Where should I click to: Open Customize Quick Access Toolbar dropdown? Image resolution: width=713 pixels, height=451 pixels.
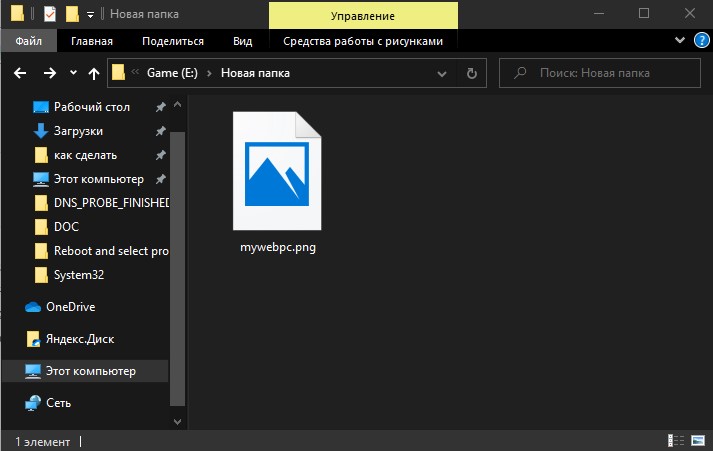90,15
